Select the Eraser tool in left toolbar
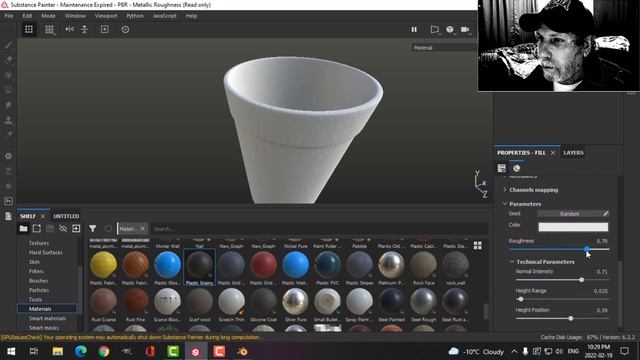Viewport: 640px width, 360px height. click(8, 60)
